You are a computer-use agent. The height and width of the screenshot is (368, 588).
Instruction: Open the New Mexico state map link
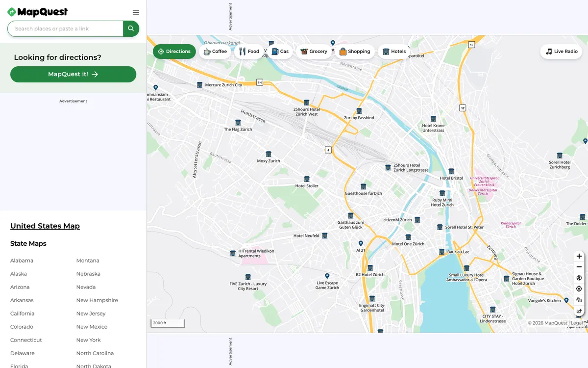[x=92, y=327]
